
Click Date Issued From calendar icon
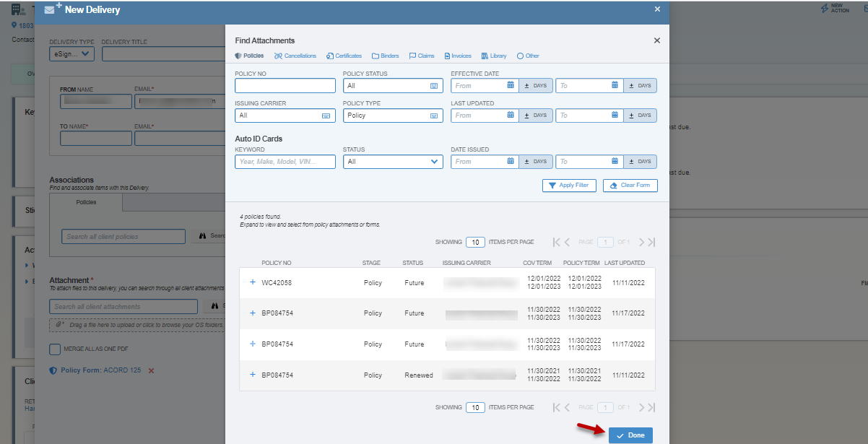click(511, 162)
